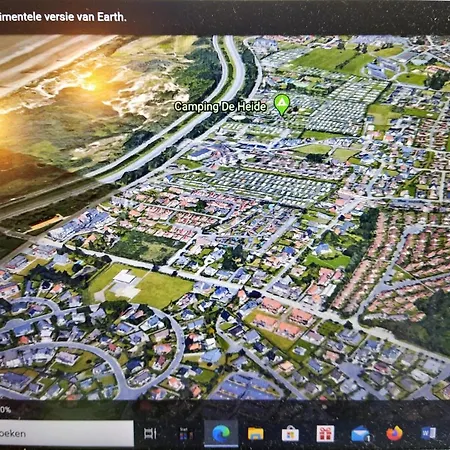
Task: Select the Camping De Heide place label
Action: coord(220,107)
